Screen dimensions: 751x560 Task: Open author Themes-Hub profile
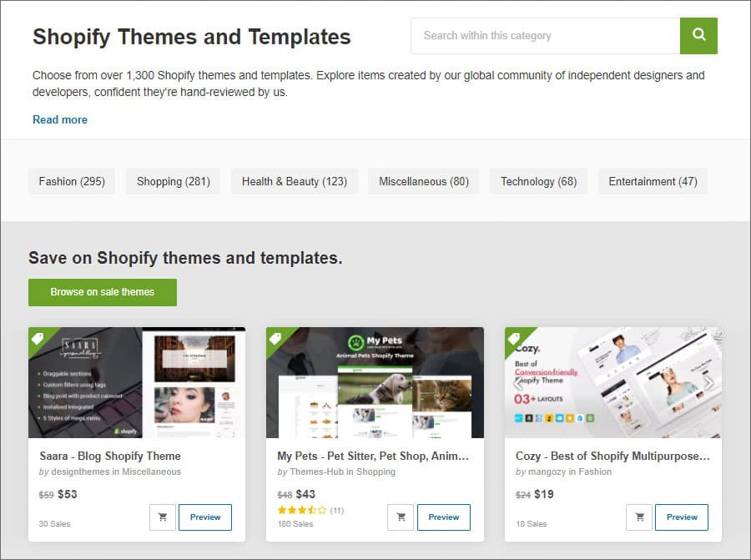[316, 472]
